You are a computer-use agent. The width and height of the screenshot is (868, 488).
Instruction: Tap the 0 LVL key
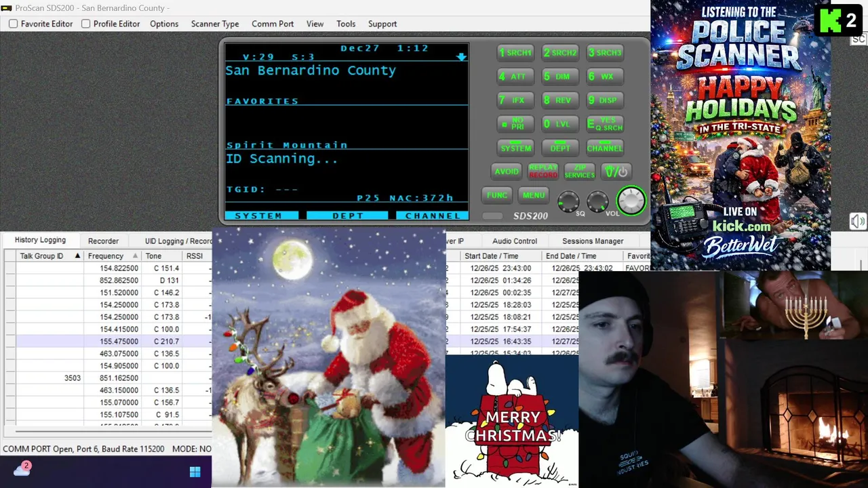click(561, 125)
